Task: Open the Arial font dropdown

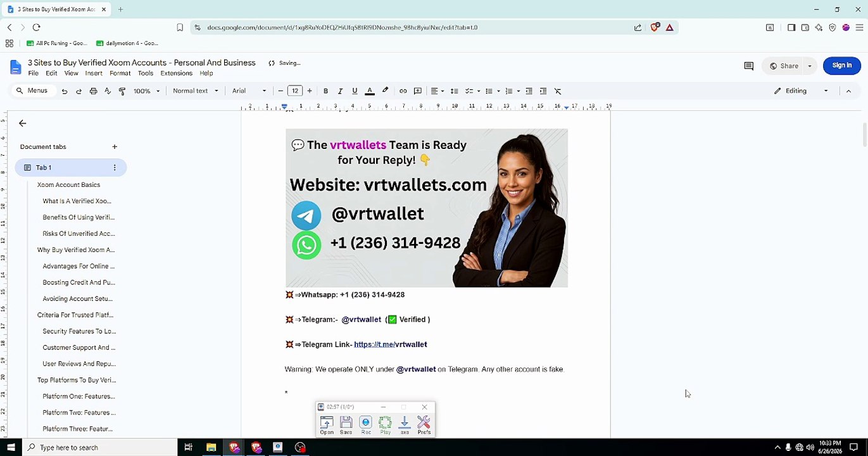Action: (249, 91)
